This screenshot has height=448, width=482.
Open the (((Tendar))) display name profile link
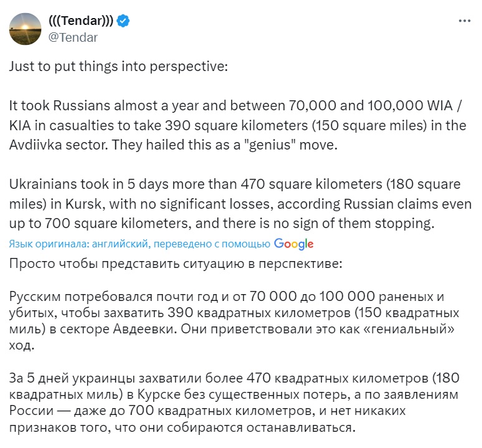81,21
